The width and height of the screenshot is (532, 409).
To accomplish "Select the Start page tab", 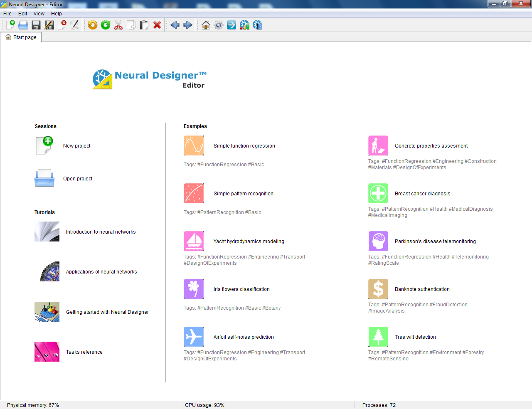I will pos(21,37).
